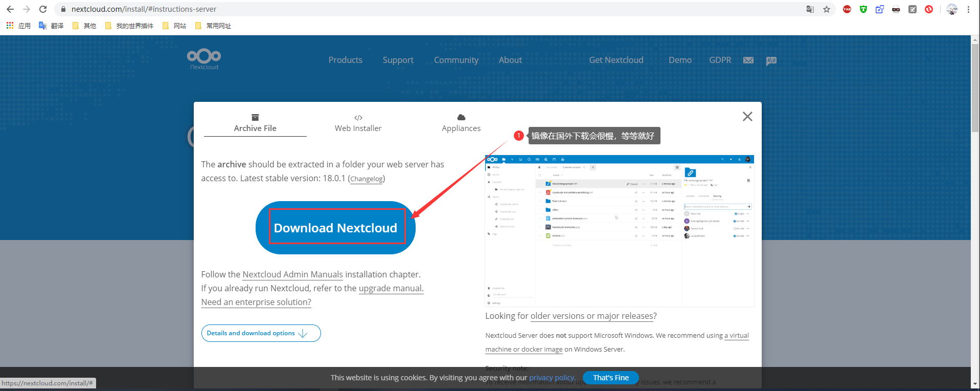
Task: Click Get Nextcloud in navigation
Action: tap(616, 60)
